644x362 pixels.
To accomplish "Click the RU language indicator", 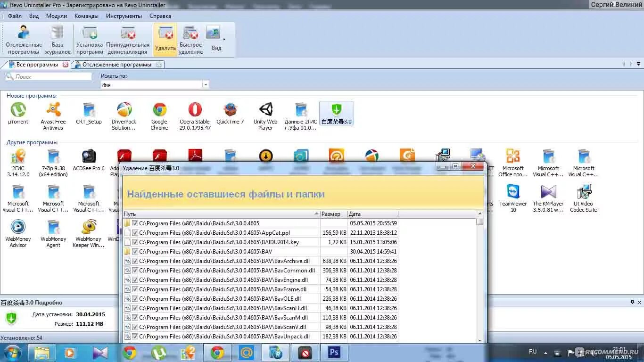I will 533,352.
